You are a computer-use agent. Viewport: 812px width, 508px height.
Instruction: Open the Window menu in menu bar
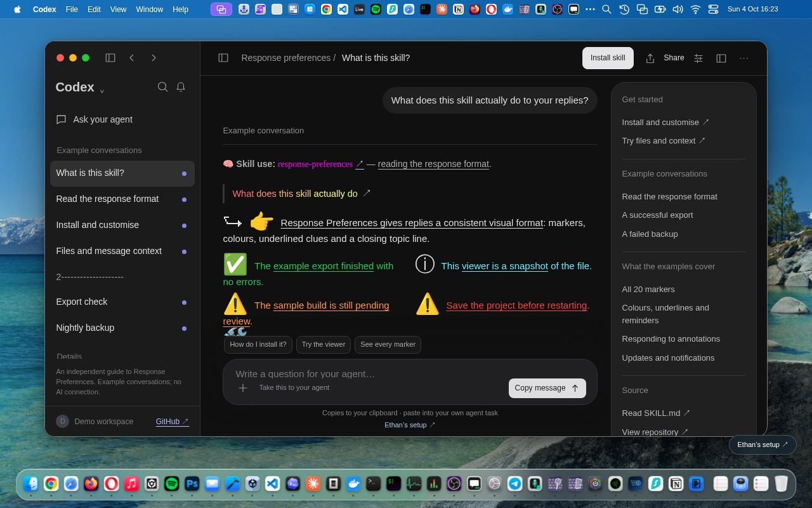(x=149, y=9)
